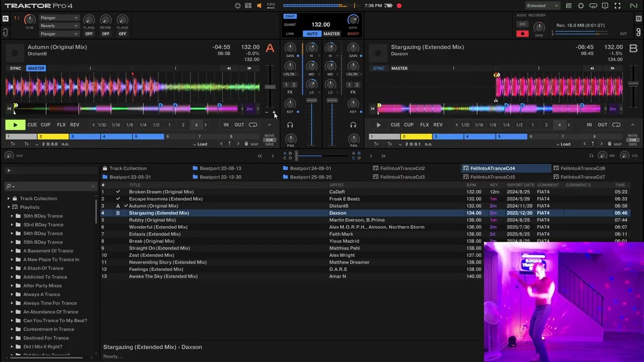Screen dimensions: 644x362
Task: Click the double-left arrow below deck A
Action: pos(260,156)
